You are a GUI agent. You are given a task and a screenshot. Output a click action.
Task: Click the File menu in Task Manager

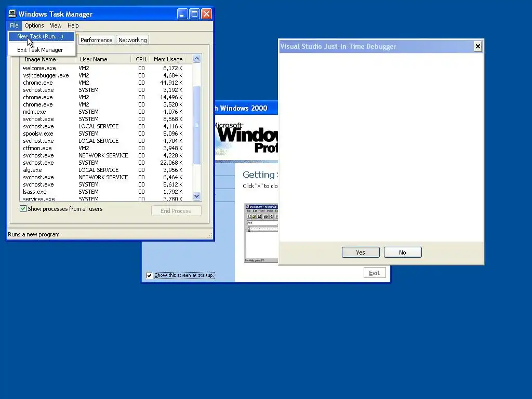coord(14,25)
